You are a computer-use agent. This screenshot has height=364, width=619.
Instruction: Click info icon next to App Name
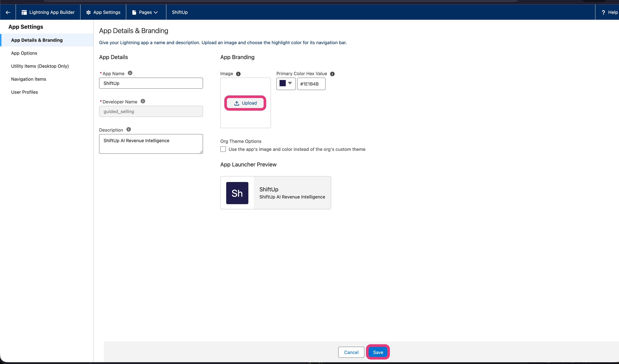click(130, 73)
